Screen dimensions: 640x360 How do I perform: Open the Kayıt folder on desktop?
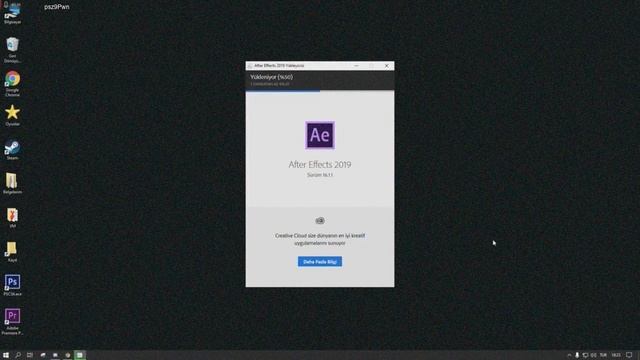(12, 251)
